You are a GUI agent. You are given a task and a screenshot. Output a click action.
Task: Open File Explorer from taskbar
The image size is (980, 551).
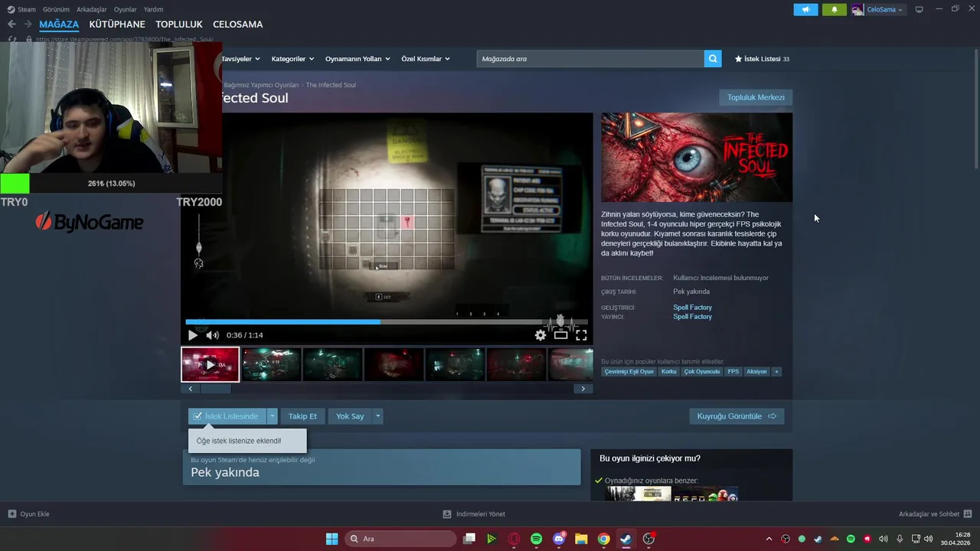tap(581, 539)
